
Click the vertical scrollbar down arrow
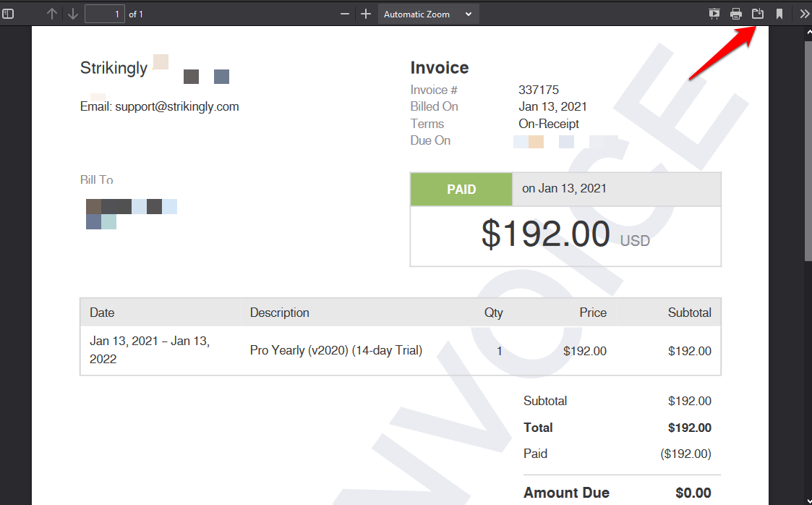point(808,500)
